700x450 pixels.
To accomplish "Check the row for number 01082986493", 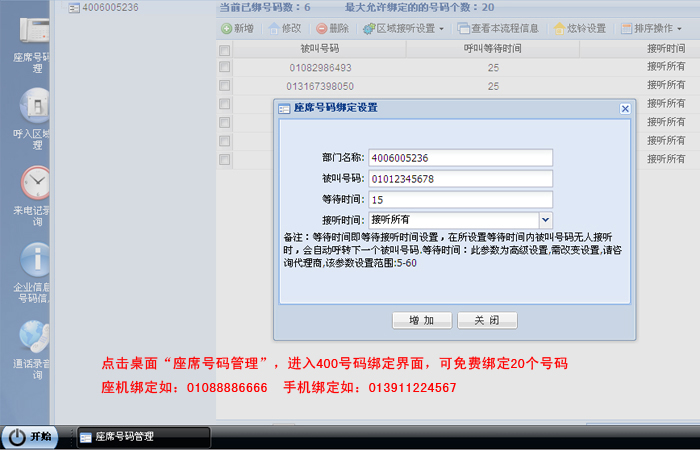I will coord(225,67).
